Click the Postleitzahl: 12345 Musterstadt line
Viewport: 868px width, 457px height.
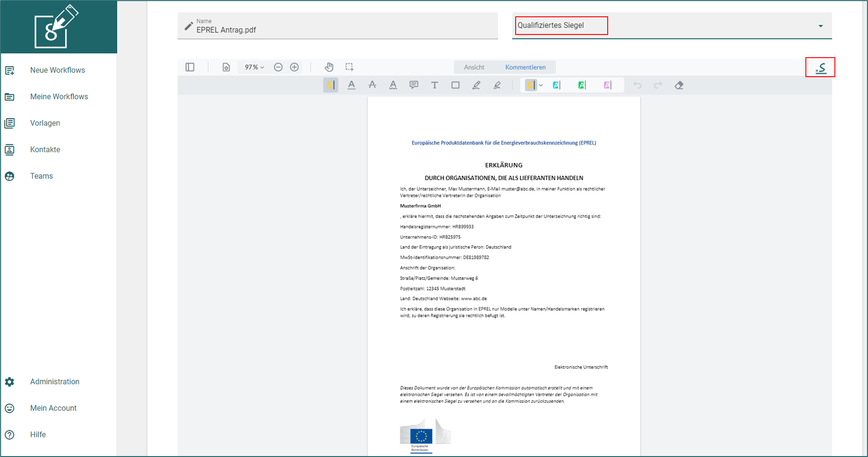click(433, 289)
